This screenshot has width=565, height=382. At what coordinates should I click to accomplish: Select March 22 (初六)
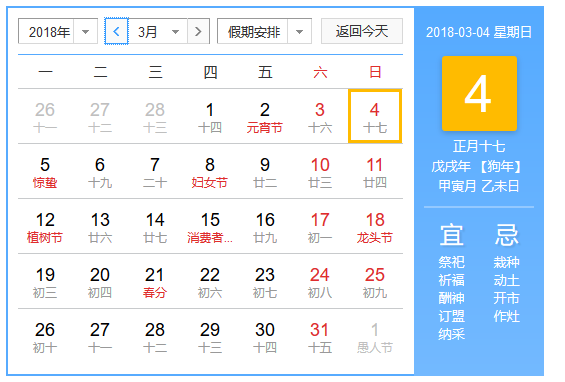pos(210,282)
